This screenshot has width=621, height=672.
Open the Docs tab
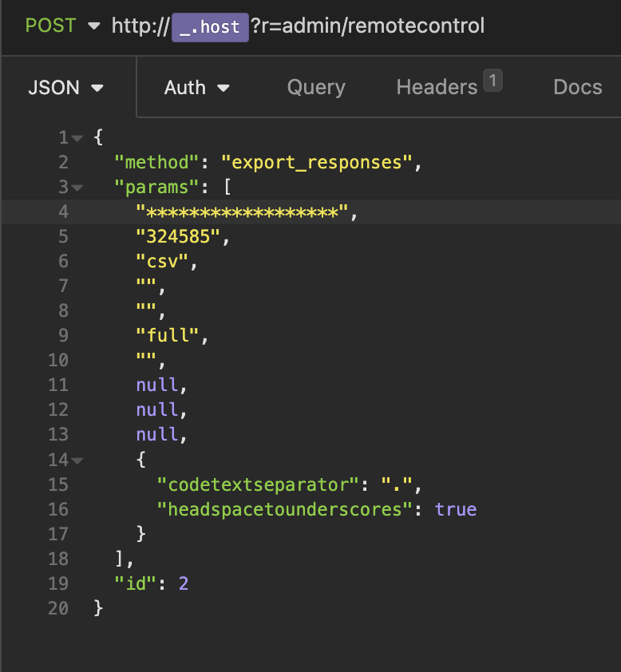click(x=577, y=88)
